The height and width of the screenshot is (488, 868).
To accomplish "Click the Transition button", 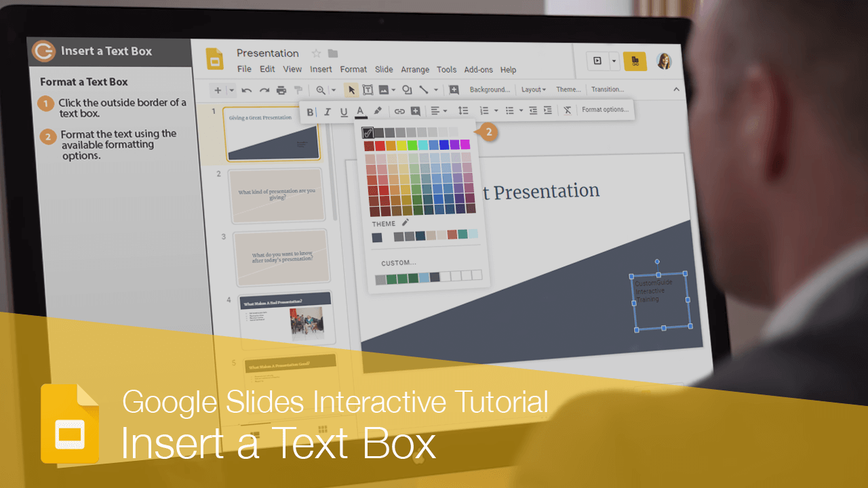I will tap(608, 89).
